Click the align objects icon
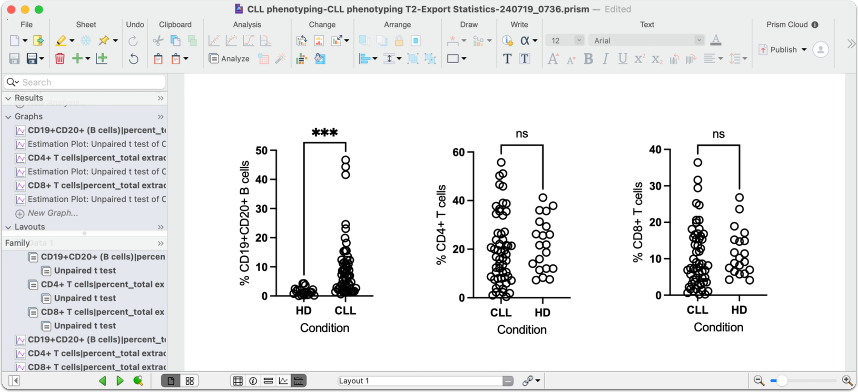This screenshot has width=858, height=392. tap(364, 59)
